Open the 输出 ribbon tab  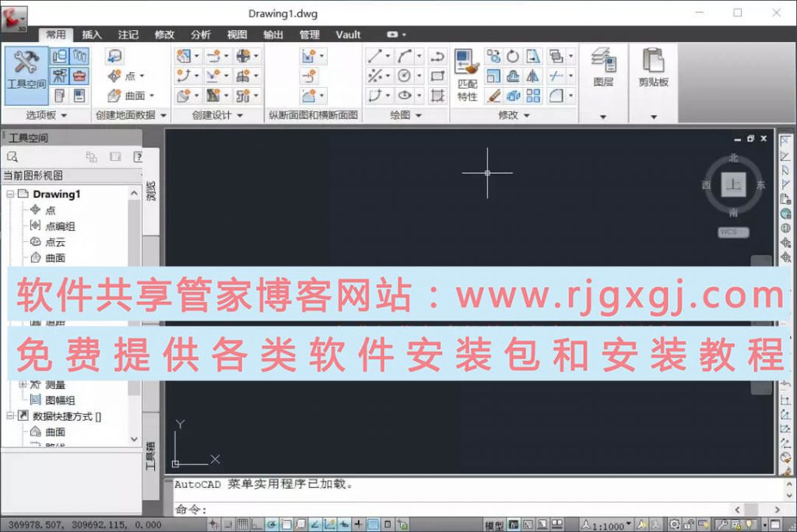click(273, 34)
